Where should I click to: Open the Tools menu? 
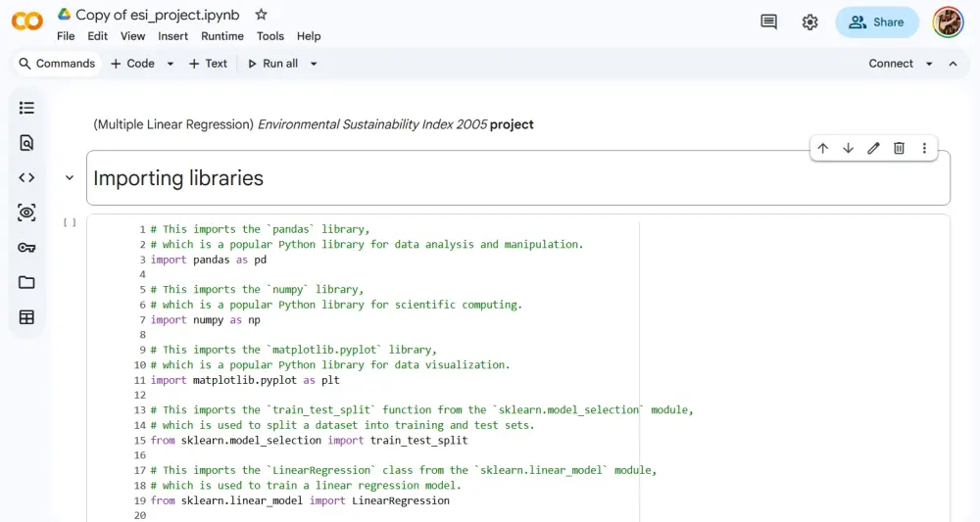tap(270, 36)
